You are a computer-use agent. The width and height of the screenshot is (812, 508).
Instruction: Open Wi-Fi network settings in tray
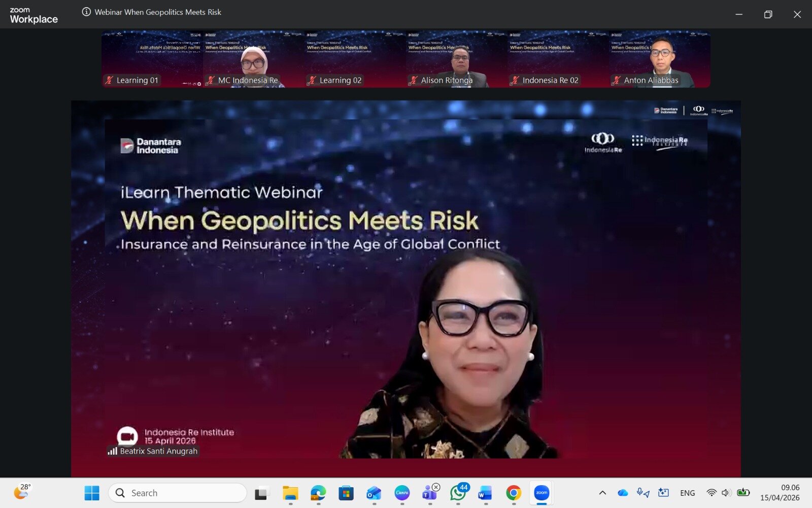click(712, 493)
